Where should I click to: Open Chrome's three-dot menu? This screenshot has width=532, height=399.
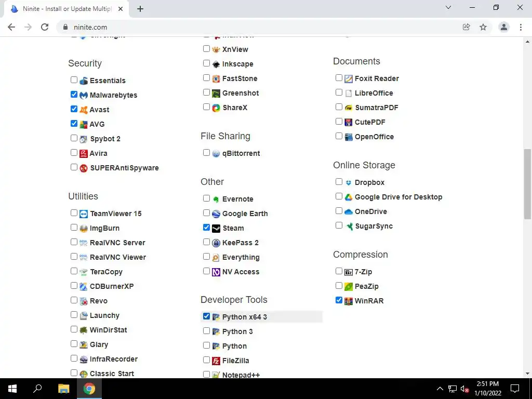pos(521,27)
